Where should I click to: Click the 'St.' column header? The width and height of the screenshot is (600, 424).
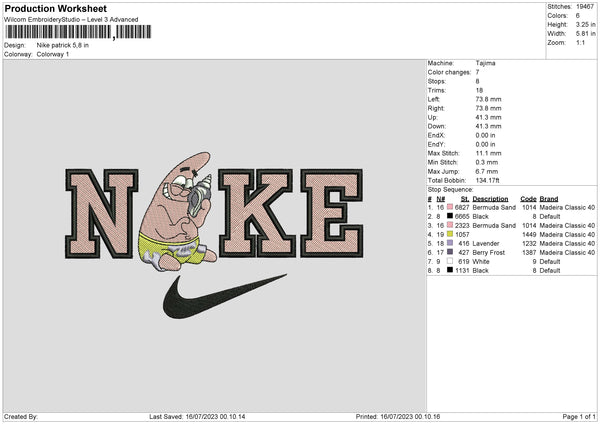465,199
